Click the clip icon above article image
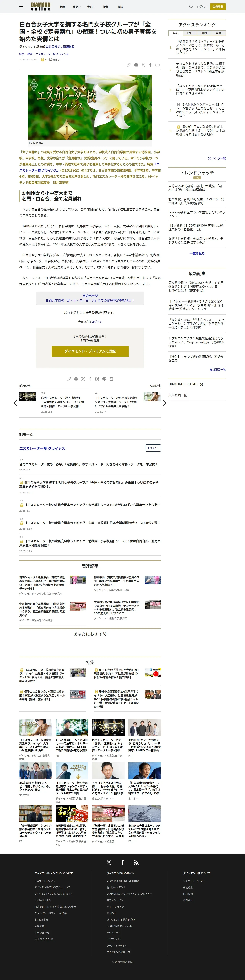The width and height of the screenshot is (245, 980). coord(129,65)
